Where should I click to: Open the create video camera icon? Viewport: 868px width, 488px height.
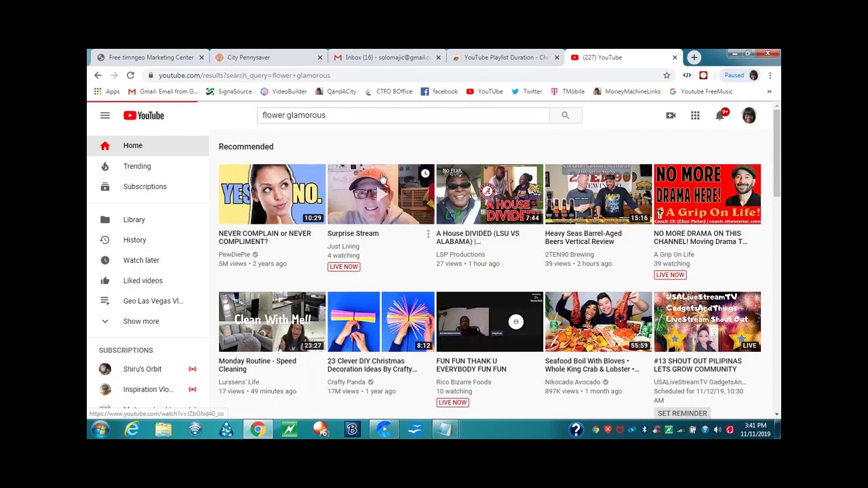pyautogui.click(x=671, y=115)
